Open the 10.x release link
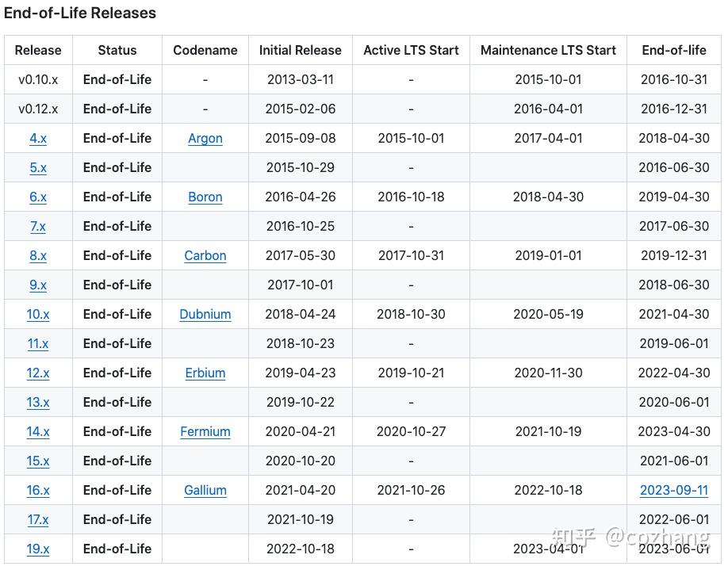The height and width of the screenshot is (570, 728). pyautogui.click(x=38, y=314)
